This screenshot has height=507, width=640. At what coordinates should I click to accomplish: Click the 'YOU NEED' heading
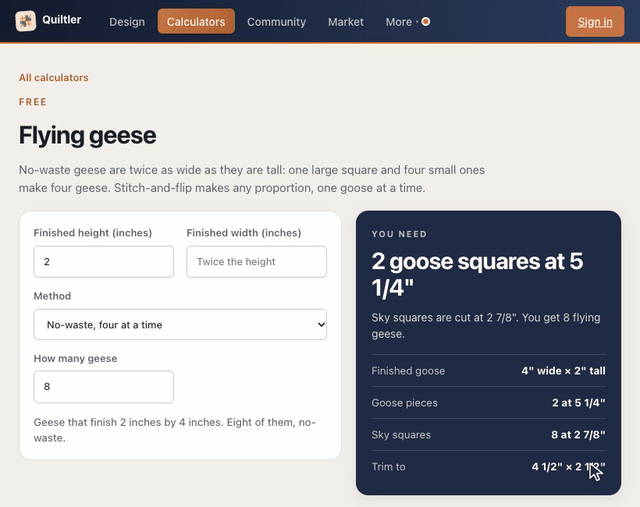click(x=399, y=234)
